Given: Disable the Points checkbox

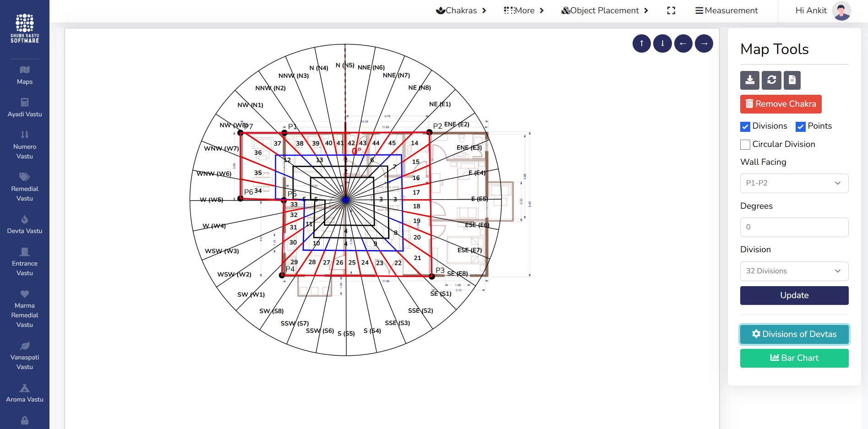Looking at the screenshot, I should click(x=800, y=127).
